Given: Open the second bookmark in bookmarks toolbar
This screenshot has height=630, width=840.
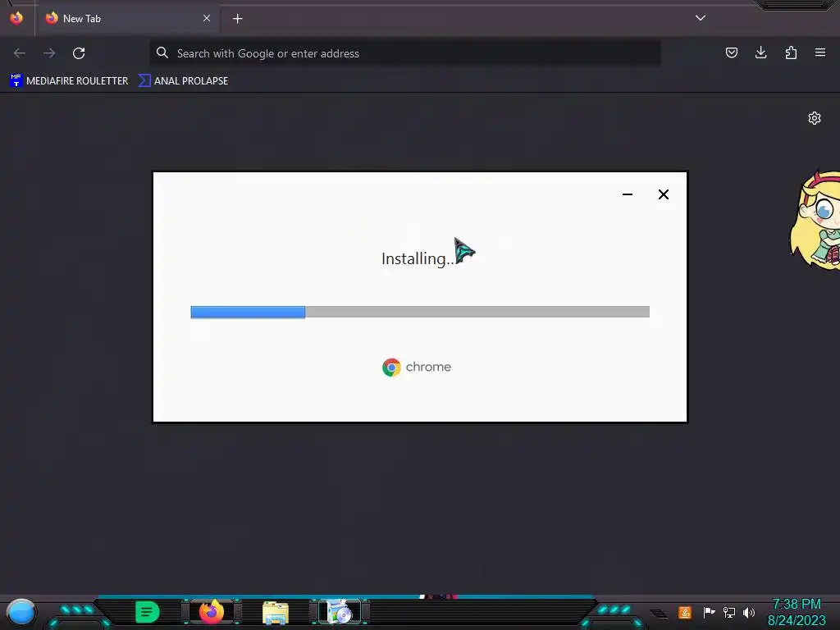Looking at the screenshot, I should [183, 81].
